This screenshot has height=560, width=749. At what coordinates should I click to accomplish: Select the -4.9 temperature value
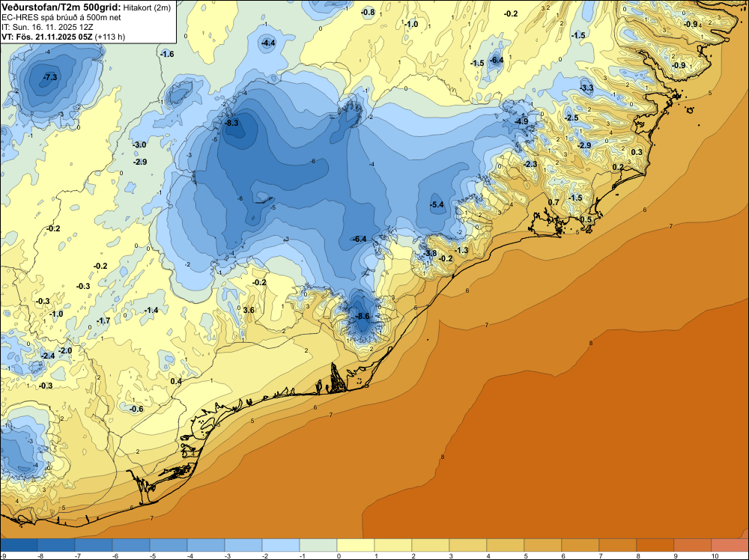[x=521, y=121]
